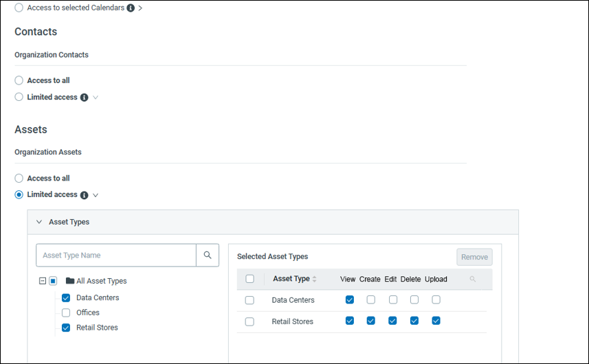This screenshot has width=589, height=364.
Task: Click the Asset Type column header text
Action: [x=291, y=279]
